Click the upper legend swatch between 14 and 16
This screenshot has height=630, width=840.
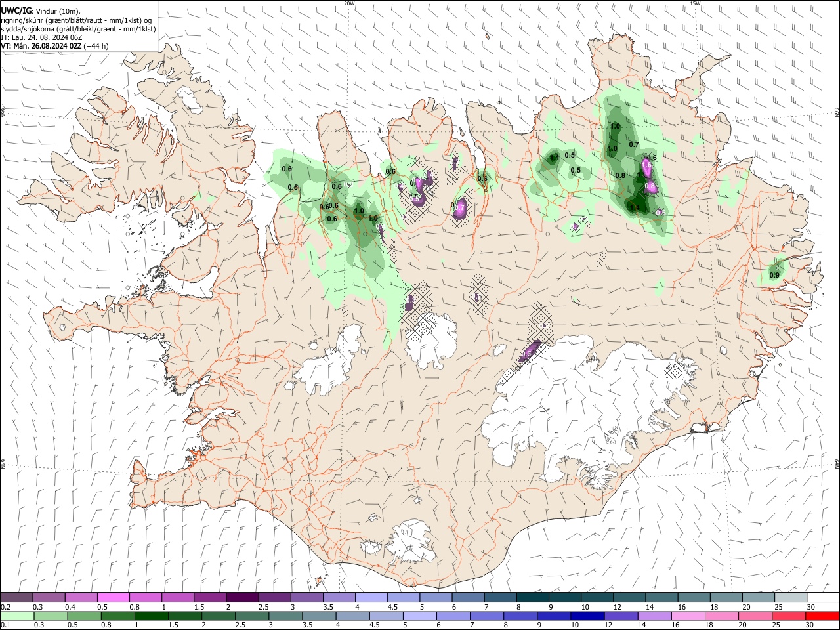coord(661,597)
